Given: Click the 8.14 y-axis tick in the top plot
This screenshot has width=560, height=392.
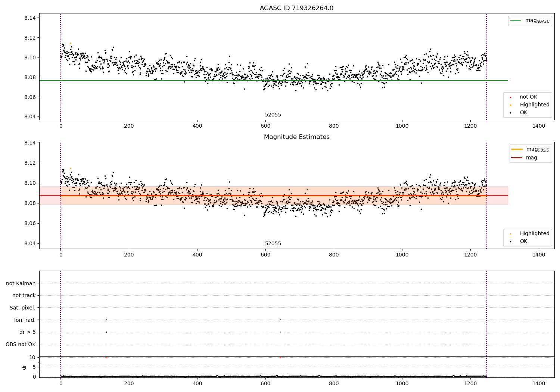Looking at the screenshot, I should click(x=30, y=18).
